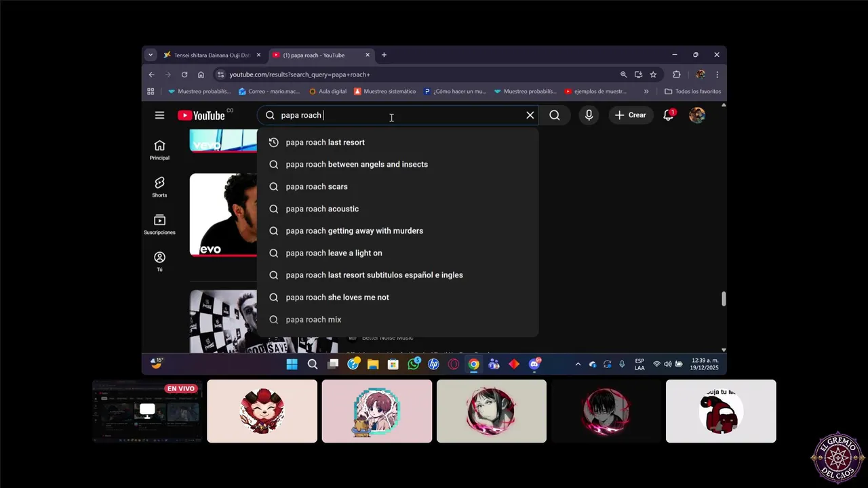Open the Windows taskbar search

(x=313, y=365)
